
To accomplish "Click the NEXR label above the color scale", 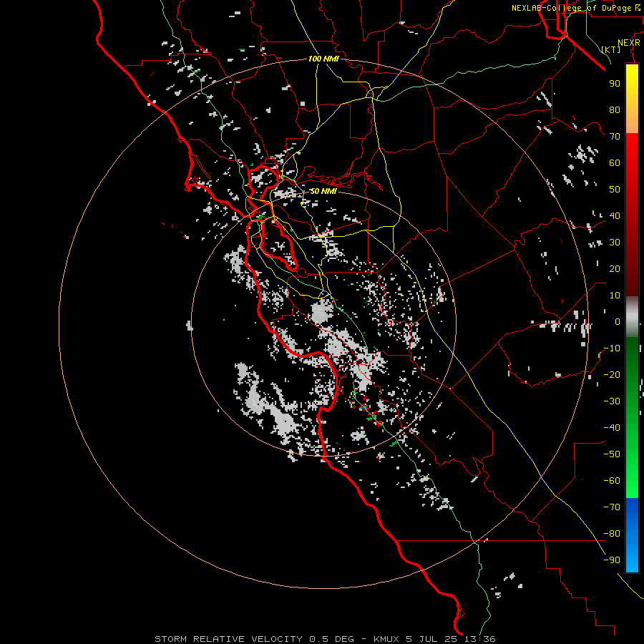I will pyautogui.click(x=629, y=43).
